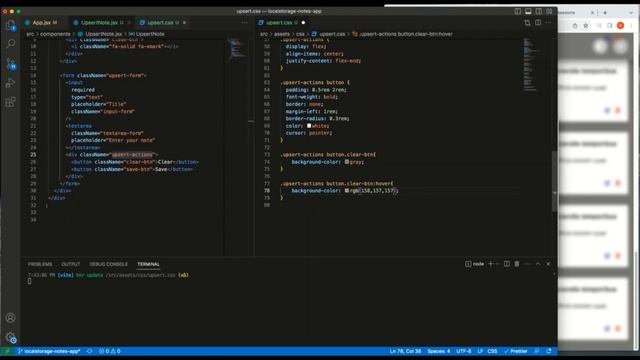This screenshot has width=640, height=360.
Task: Open a new tab in browser window
Action: click(605, 13)
